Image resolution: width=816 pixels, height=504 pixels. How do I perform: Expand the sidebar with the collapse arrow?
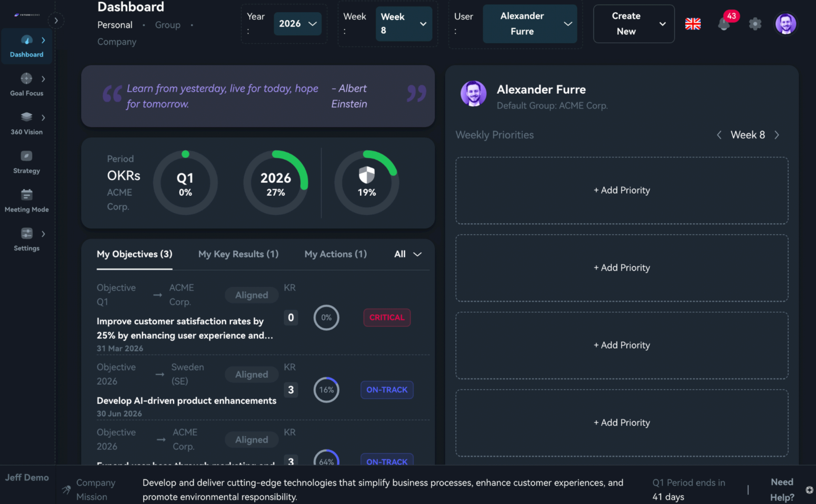(x=56, y=21)
